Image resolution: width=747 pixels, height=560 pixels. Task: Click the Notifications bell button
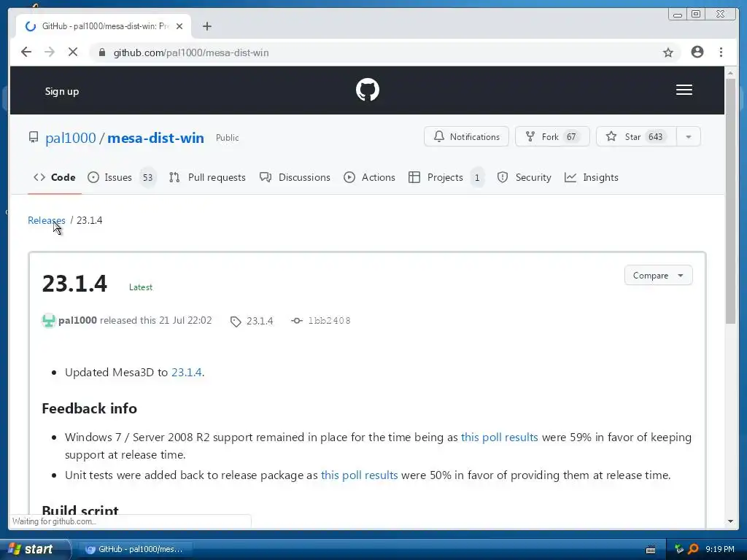[x=466, y=136]
